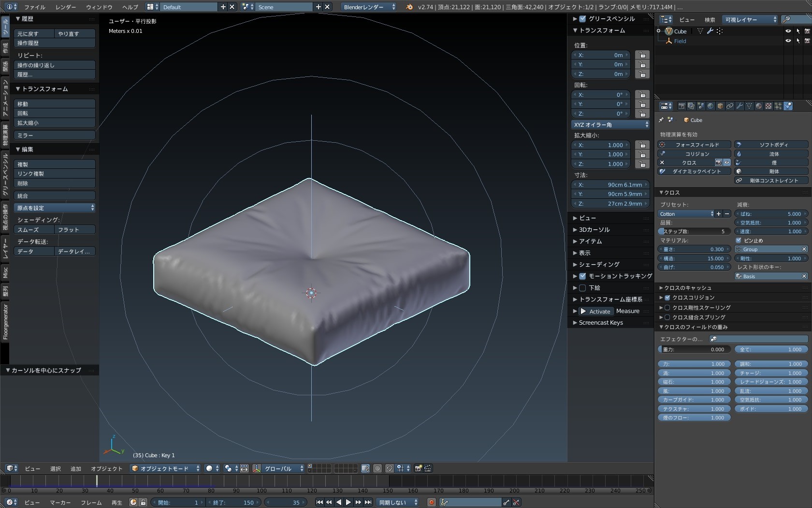
Task: Toggle the グリースペンシル checkbox
Action: point(583,19)
